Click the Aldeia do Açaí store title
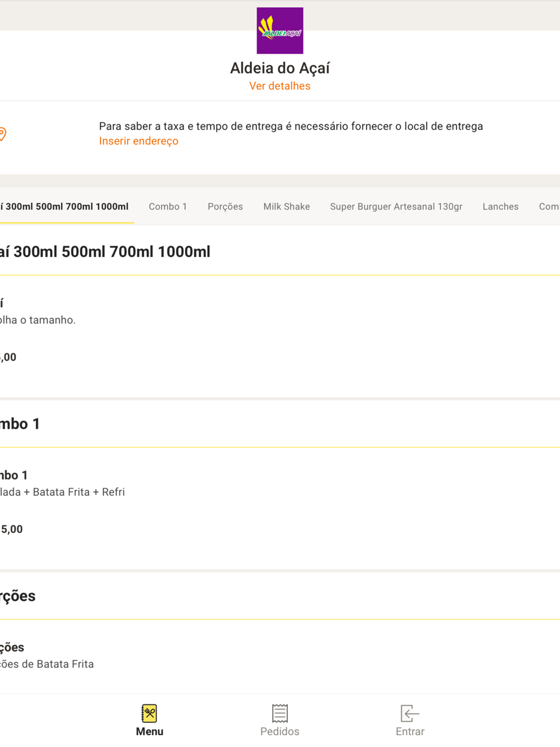This screenshot has height=747, width=560. (280, 68)
